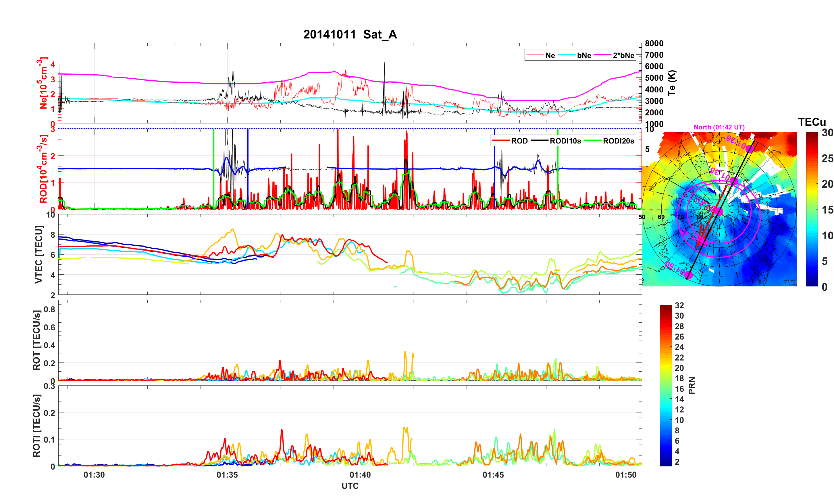Click the magenta marker at map center
This screenshot has height=504, width=834.
pos(719,212)
